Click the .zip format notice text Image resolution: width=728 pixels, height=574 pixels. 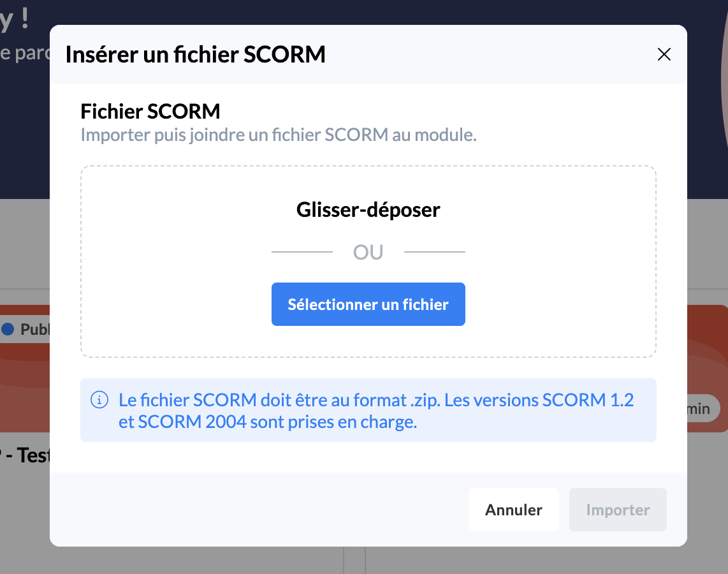tap(376, 411)
